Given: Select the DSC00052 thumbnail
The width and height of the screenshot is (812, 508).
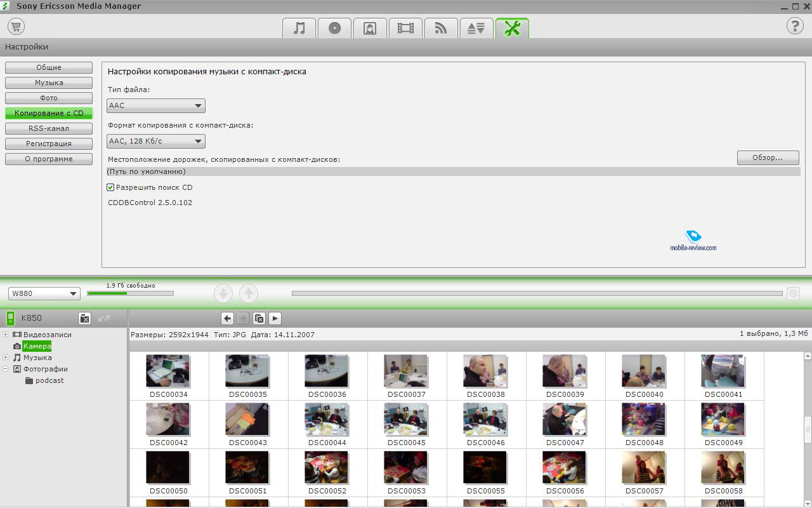Looking at the screenshot, I should 327,467.
